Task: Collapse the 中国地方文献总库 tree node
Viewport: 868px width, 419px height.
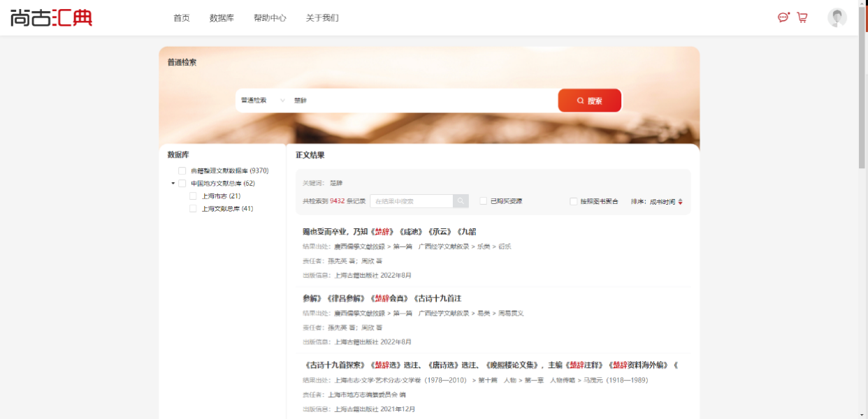Action: tap(173, 184)
